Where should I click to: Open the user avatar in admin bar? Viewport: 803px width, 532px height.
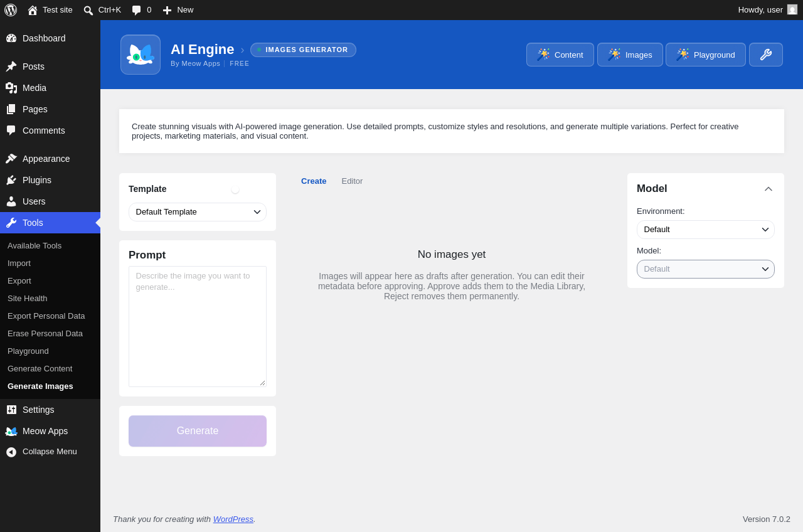(792, 9)
